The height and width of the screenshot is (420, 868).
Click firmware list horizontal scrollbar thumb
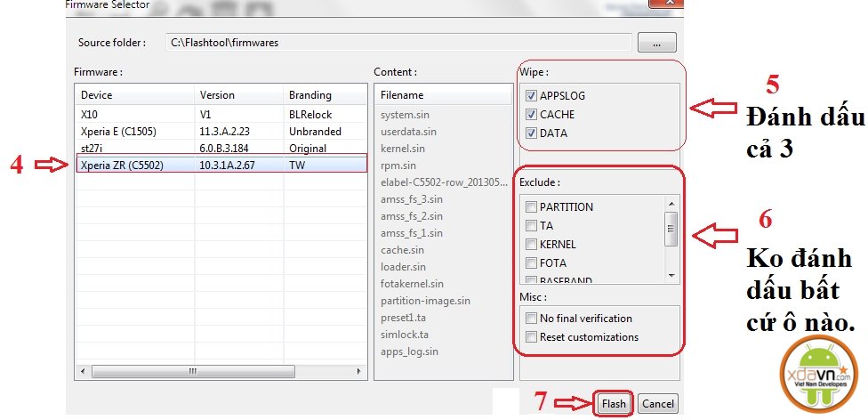click(x=191, y=371)
